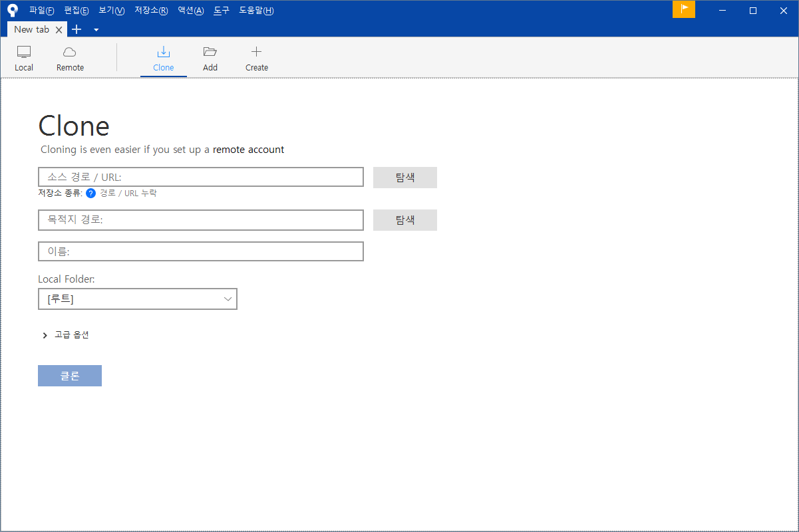This screenshot has height=532, width=799.
Task: Click 탐색 next to destination path
Action: tap(405, 220)
